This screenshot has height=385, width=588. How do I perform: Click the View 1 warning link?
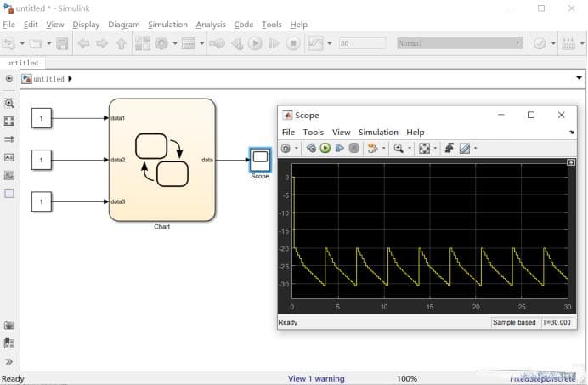(x=316, y=378)
